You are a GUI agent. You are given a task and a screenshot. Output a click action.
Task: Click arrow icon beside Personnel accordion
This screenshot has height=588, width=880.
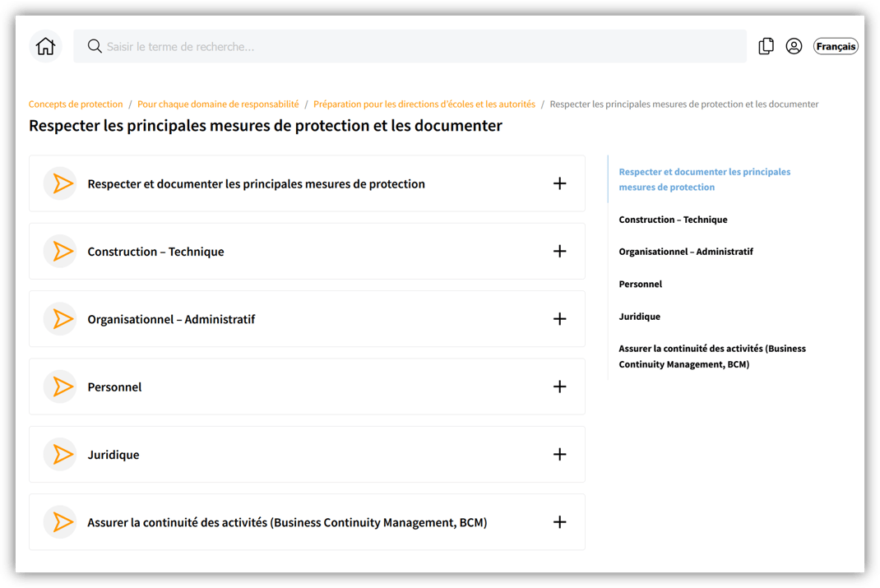[x=60, y=387]
